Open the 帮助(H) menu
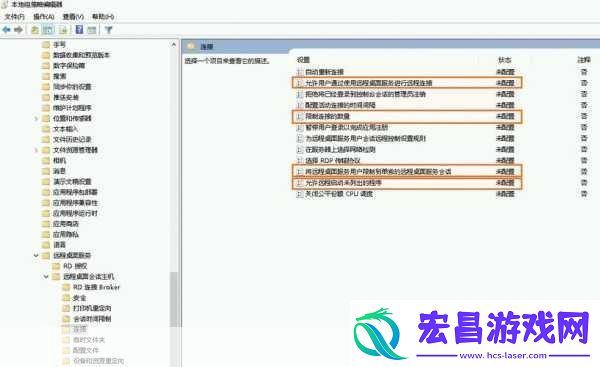Screen dimensions: 600x367 coord(103,16)
